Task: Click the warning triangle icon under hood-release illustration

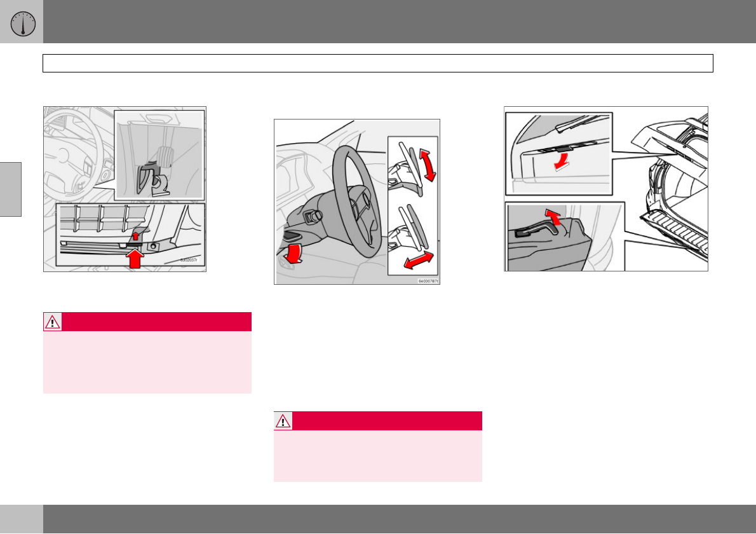Action: coord(53,322)
